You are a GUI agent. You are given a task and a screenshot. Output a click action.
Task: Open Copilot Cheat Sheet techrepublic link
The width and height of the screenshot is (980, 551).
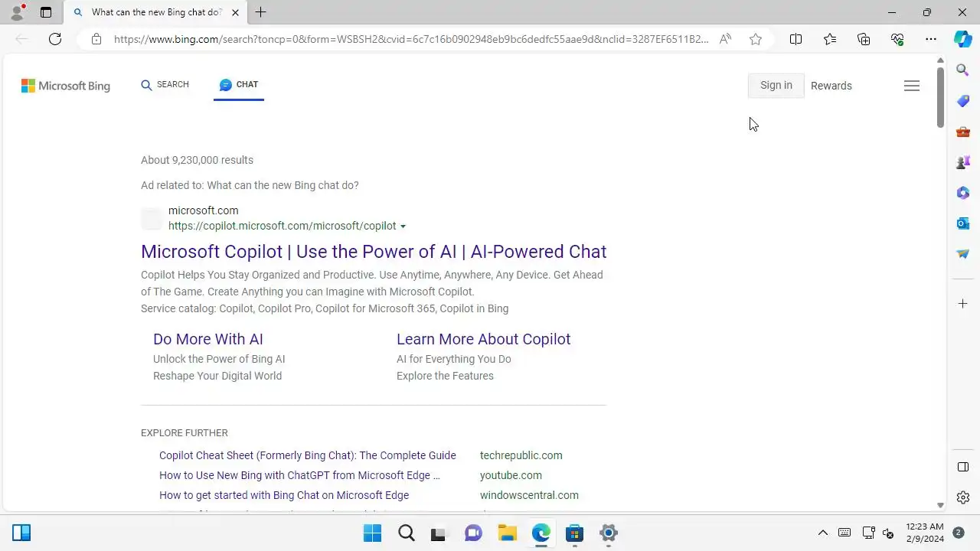(x=308, y=455)
